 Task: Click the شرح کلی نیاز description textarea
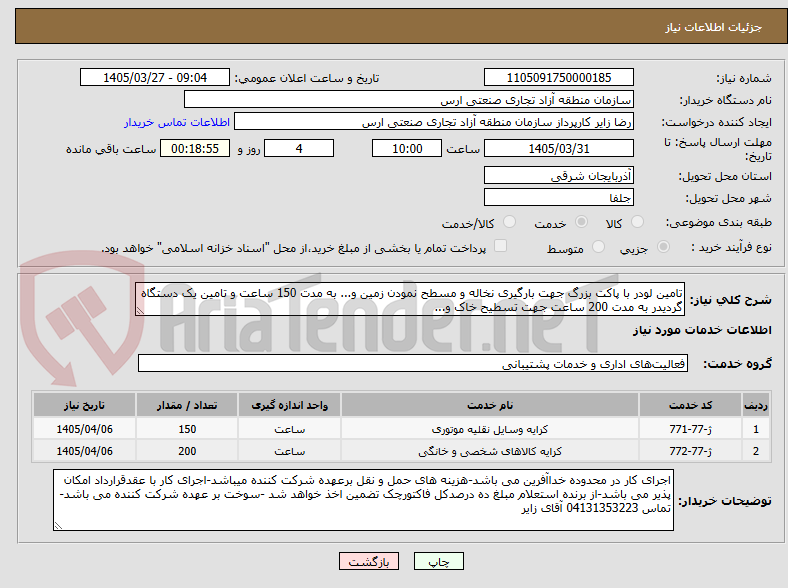(x=410, y=299)
